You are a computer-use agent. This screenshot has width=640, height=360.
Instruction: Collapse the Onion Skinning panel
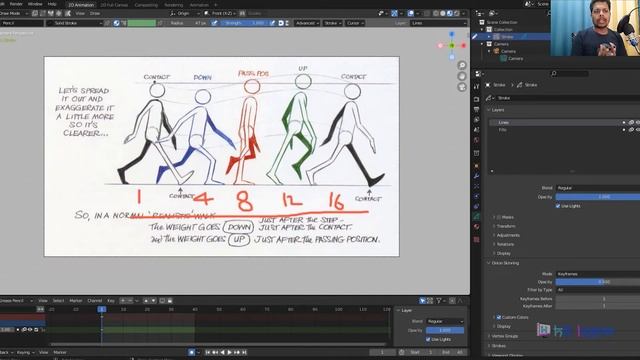[x=505, y=263]
